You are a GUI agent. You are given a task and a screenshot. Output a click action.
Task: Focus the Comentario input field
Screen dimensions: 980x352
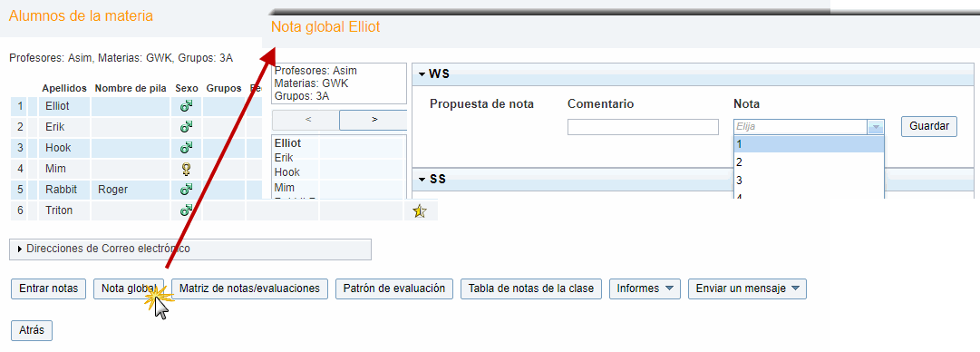coord(643,127)
